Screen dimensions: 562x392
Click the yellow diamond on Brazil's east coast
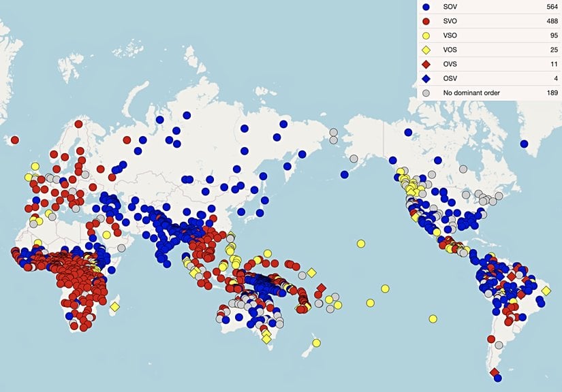pos(546,291)
